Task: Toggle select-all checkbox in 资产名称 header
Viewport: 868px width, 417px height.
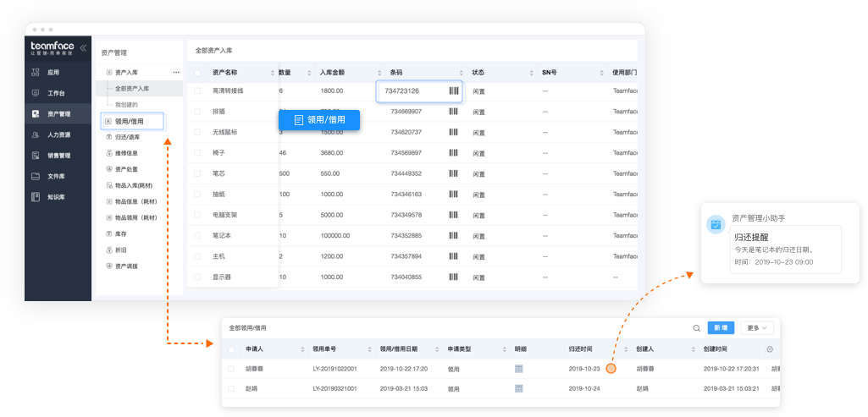Action: [x=197, y=73]
